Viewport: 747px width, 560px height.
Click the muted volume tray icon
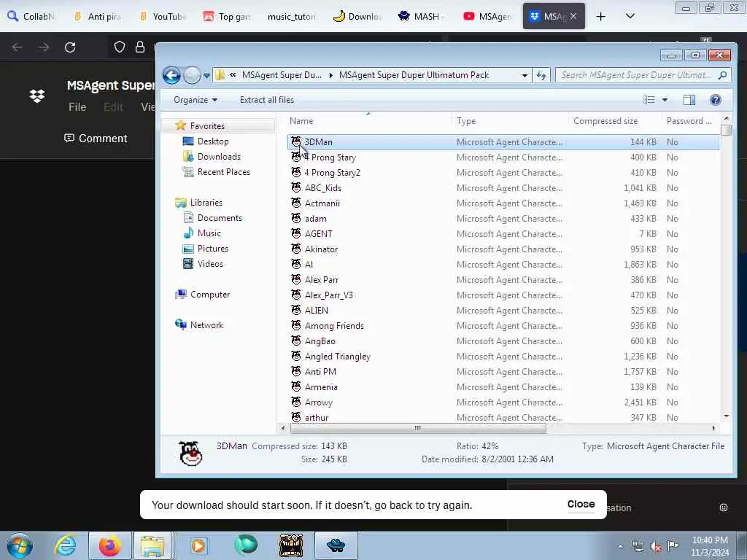tap(656, 547)
